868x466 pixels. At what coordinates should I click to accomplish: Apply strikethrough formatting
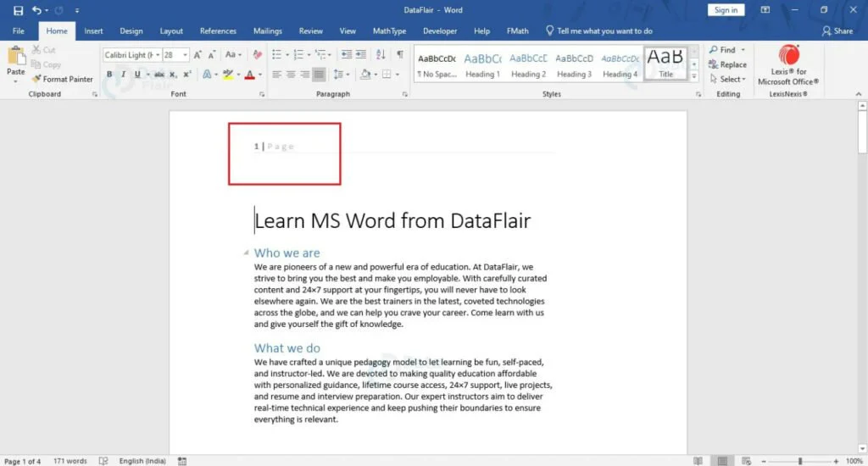tap(159, 75)
